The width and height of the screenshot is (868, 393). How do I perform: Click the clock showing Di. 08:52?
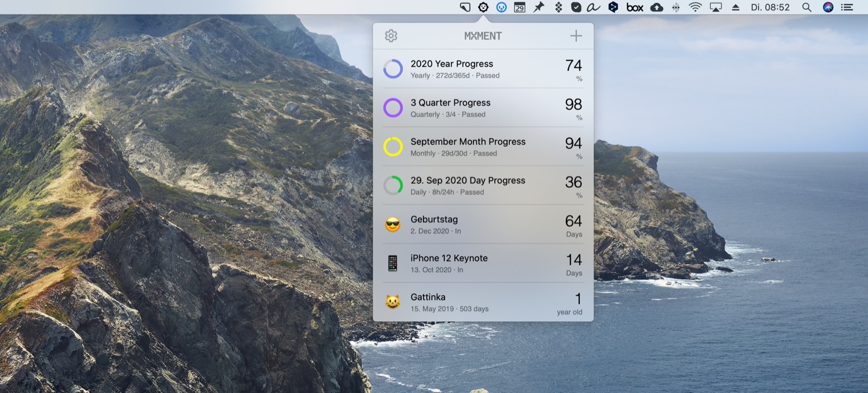770,8
